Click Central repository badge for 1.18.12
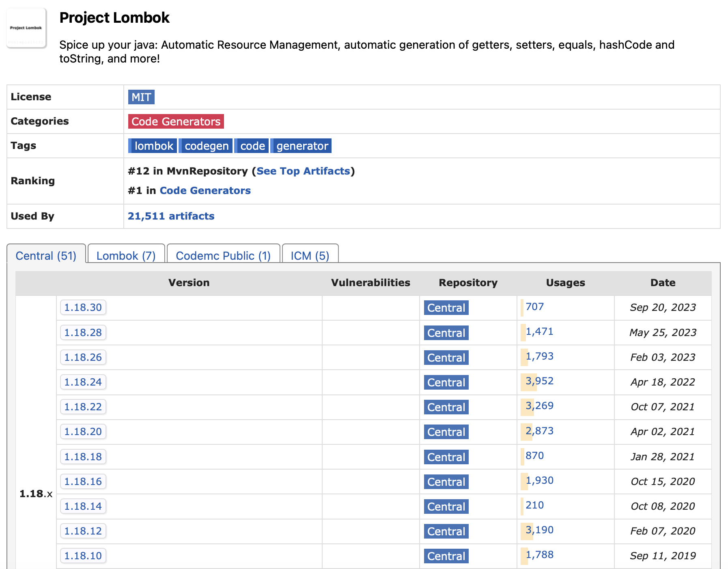Image resolution: width=728 pixels, height=569 pixels. (x=446, y=531)
